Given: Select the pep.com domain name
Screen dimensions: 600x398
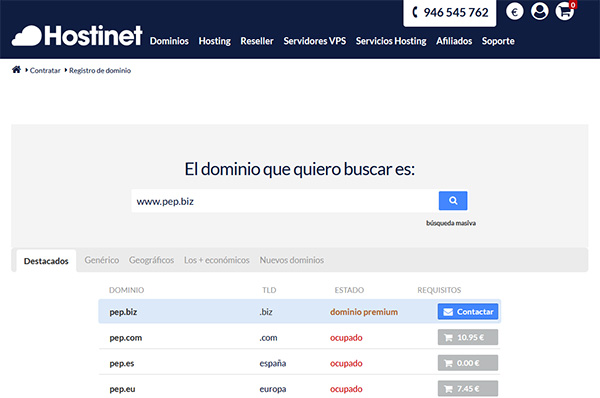Looking at the screenshot, I should tap(126, 338).
